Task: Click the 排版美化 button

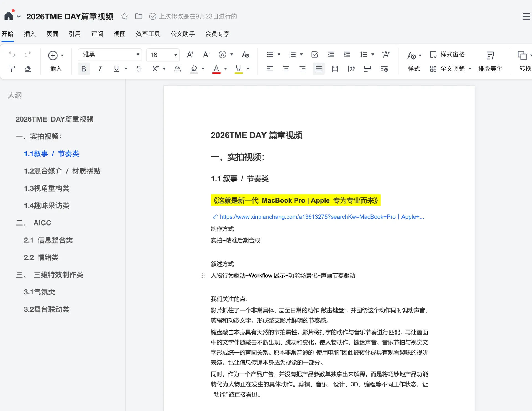Action: 490,62
